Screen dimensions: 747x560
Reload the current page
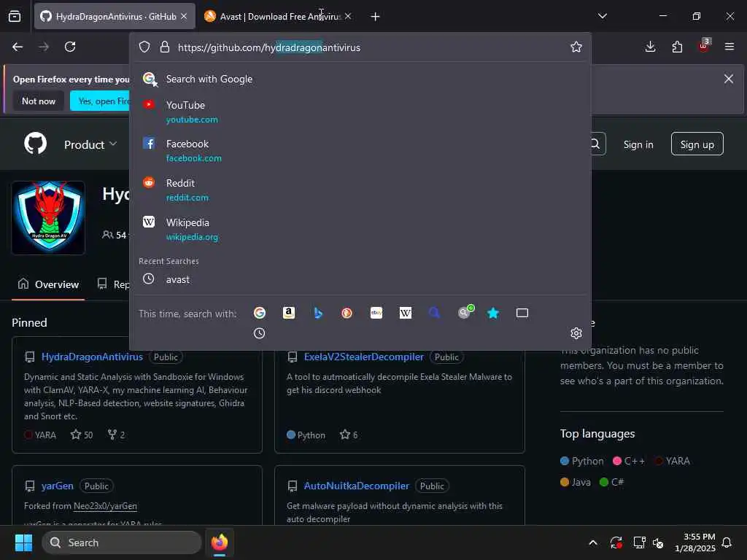(x=70, y=47)
